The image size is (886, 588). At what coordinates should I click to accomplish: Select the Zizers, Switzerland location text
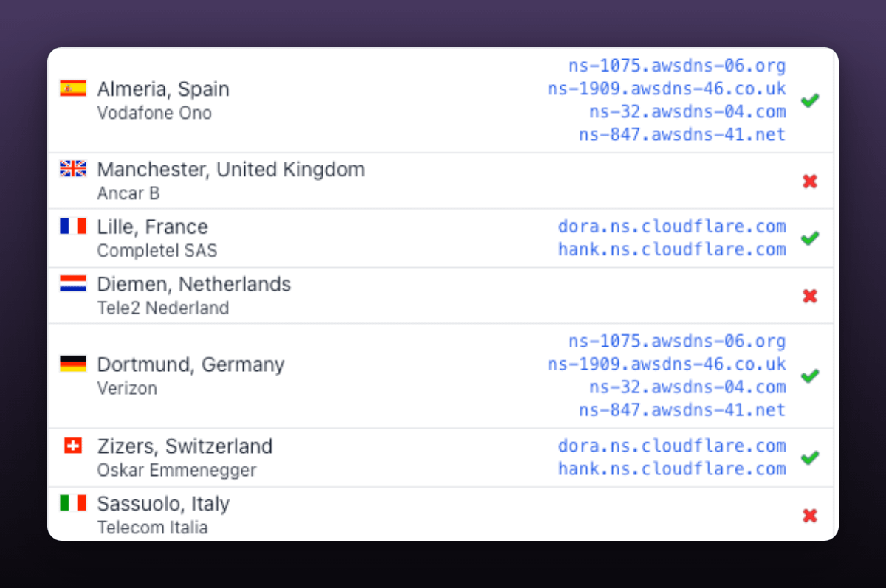click(x=185, y=446)
